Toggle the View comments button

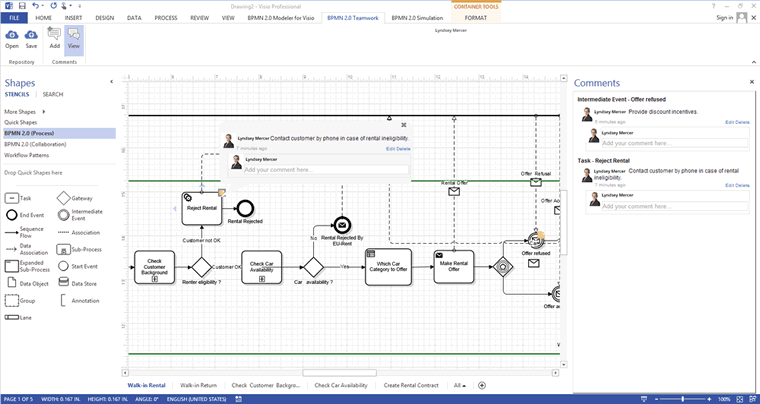click(74, 39)
